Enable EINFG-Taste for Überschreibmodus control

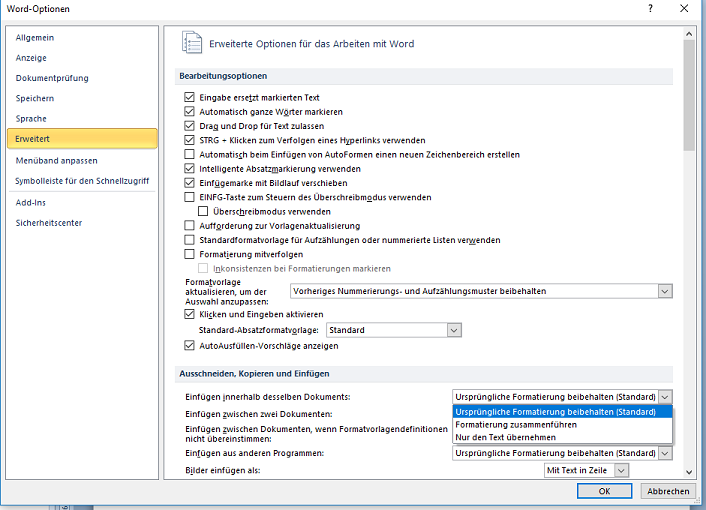point(190,197)
